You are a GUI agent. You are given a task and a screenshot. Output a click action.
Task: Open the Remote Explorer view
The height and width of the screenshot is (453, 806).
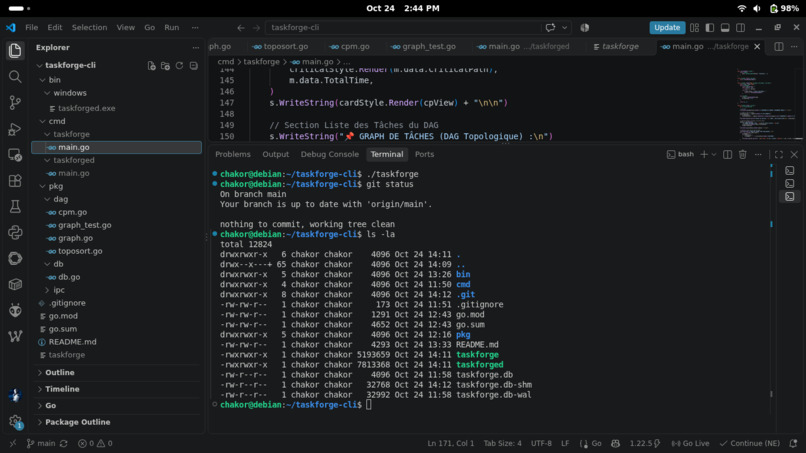(15, 155)
